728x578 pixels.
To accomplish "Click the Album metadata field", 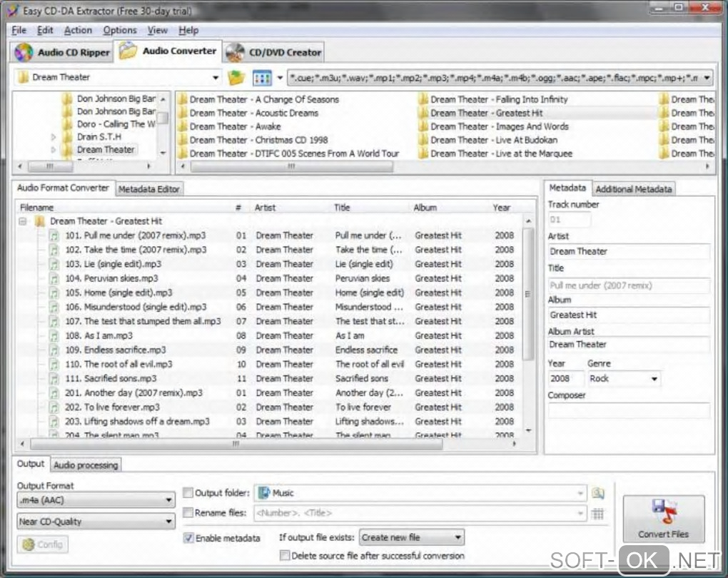I will tap(629, 315).
